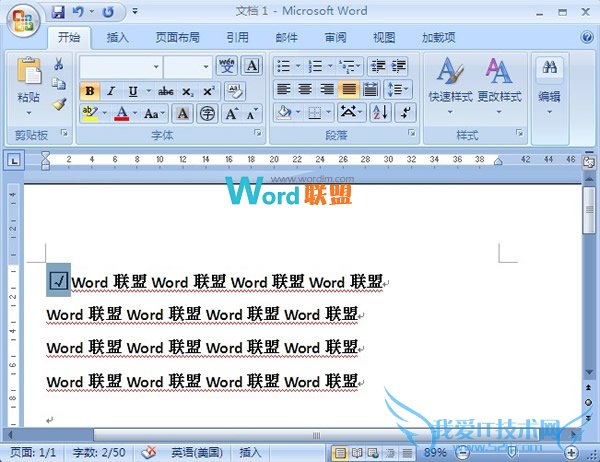This screenshot has width=600, height=462.
Task: Open the Font dialog launcher
Action: point(258,133)
